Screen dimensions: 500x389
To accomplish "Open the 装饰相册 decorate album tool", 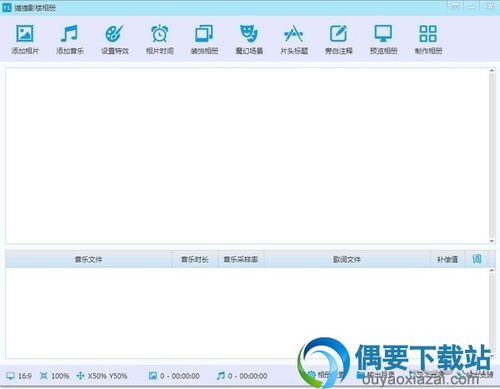I will [204, 39].
